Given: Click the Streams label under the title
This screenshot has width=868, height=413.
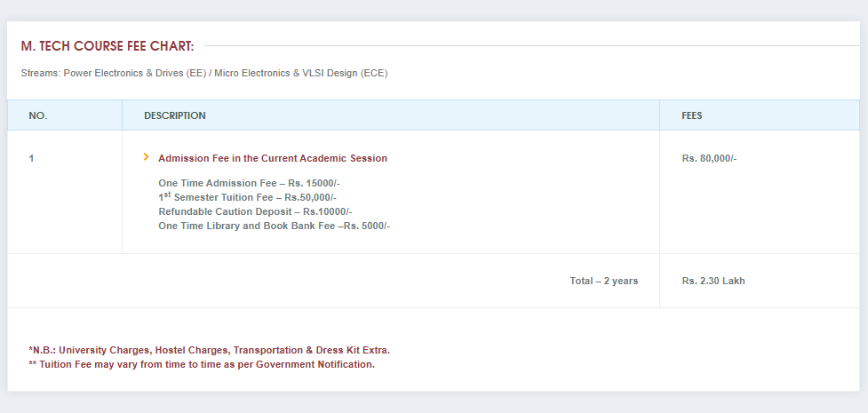Looking at the screenshot, I should pos(40,73).
